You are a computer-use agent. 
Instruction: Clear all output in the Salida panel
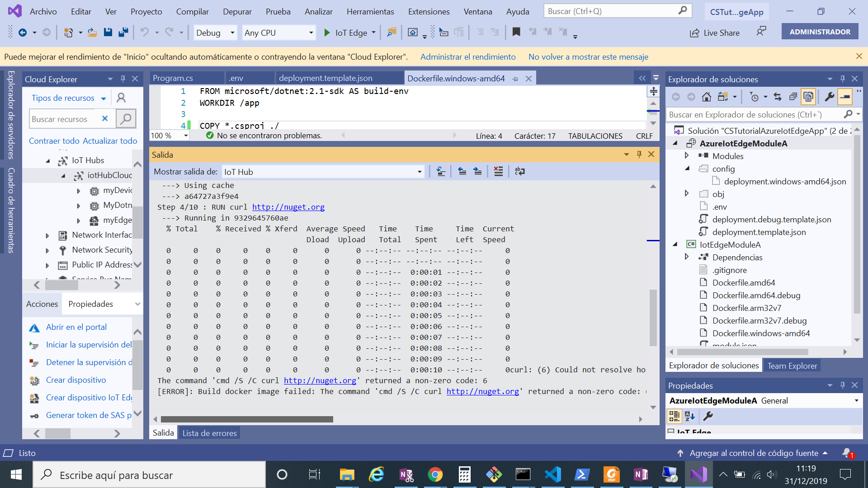pos(498,171)
